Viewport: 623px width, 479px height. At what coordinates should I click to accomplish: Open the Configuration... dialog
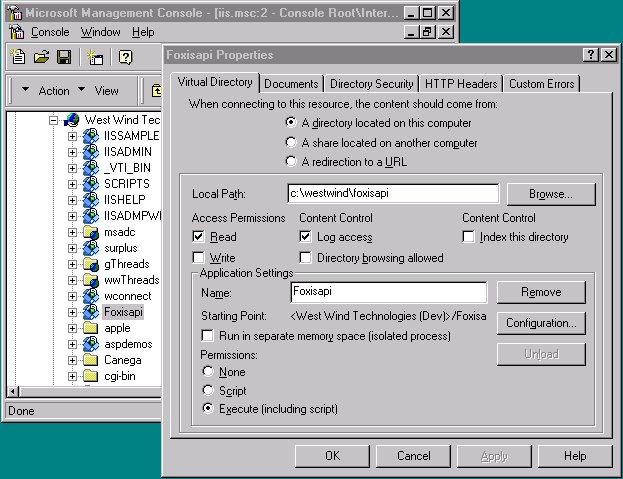click(541, 323)
